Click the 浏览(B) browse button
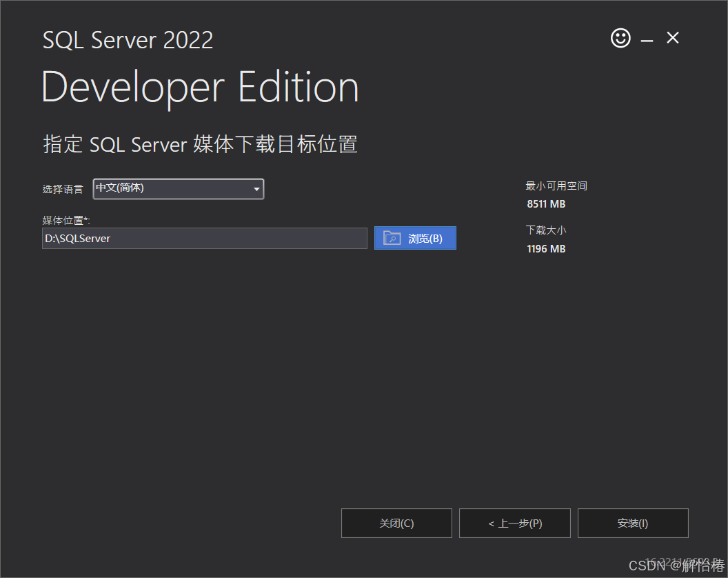Image resolution: width=728 pixels, height=578 pixels. [415, 238]
